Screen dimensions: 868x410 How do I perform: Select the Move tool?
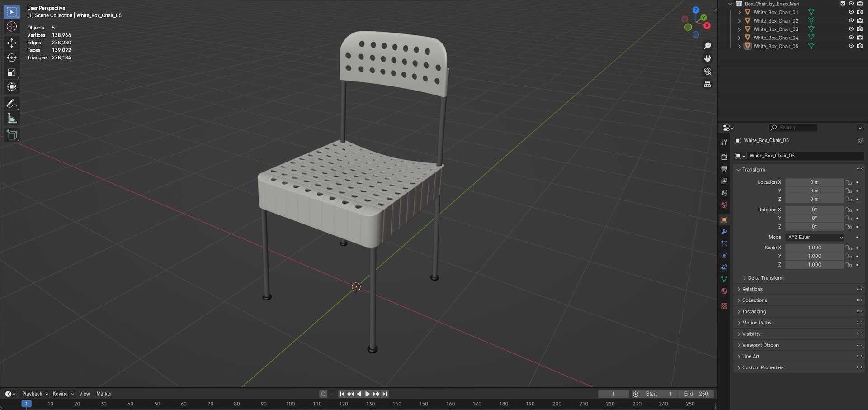point(12,43)
